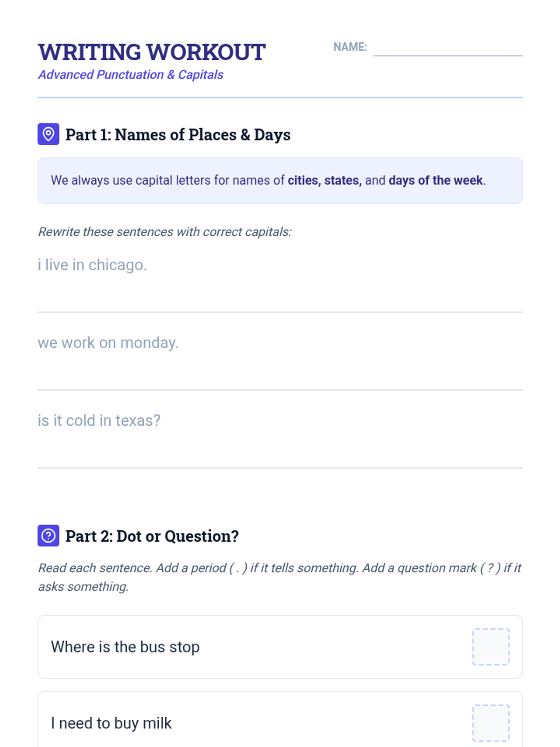Click the sentence 'is it cold in texas?'
This screenshot has width=560, height=747.
[x=99, y=420]
